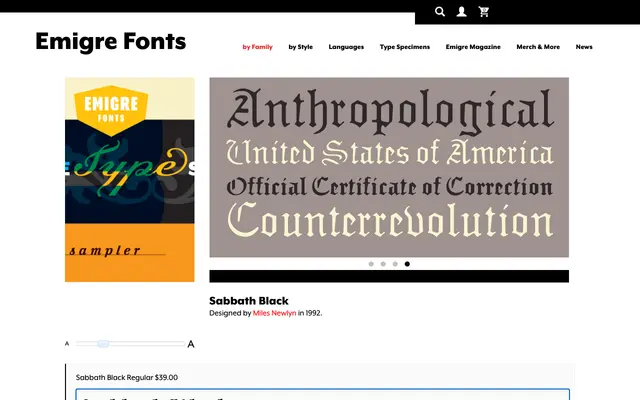View the shopping cart icon
640x400 pixels.
[x=484, y=11]
